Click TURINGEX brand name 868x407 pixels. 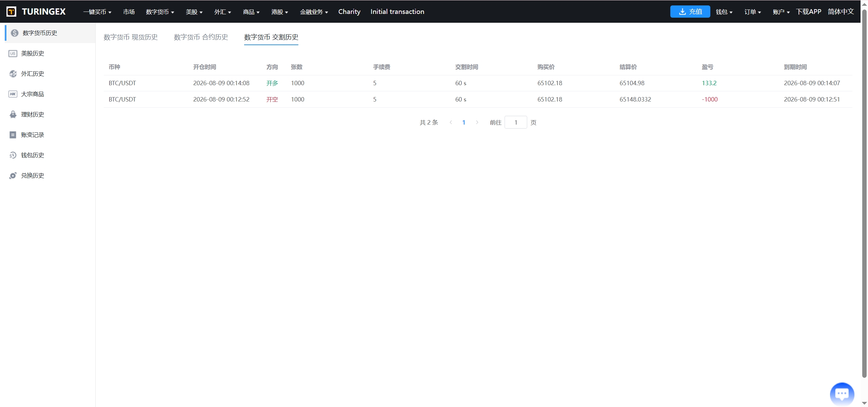pos(44,12)
